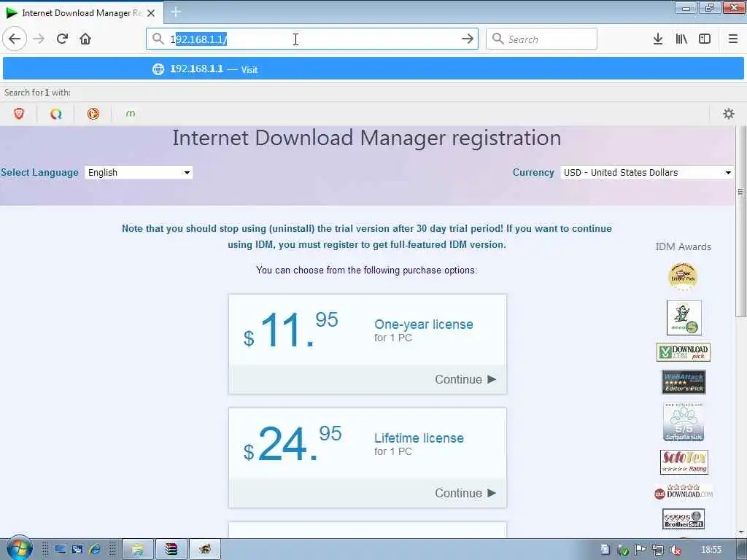Open the WinRAR taskbar button
Viewport: 747px width, 560px height.
171,550
